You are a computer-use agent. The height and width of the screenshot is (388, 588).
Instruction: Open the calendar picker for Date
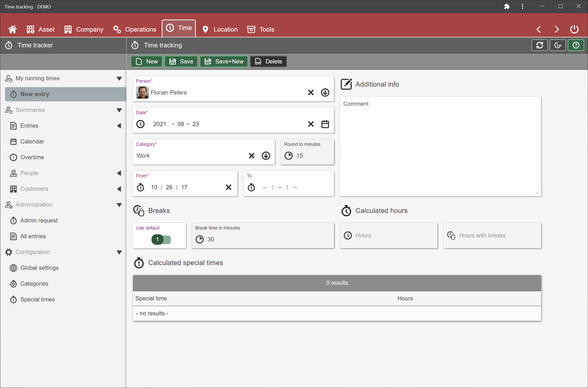(325, 124)
